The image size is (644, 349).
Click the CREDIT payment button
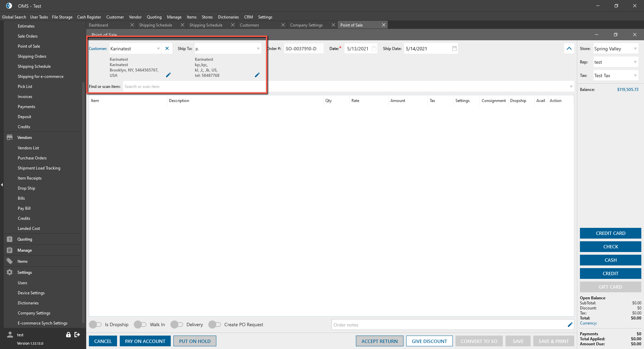click(x=610, y=273)
